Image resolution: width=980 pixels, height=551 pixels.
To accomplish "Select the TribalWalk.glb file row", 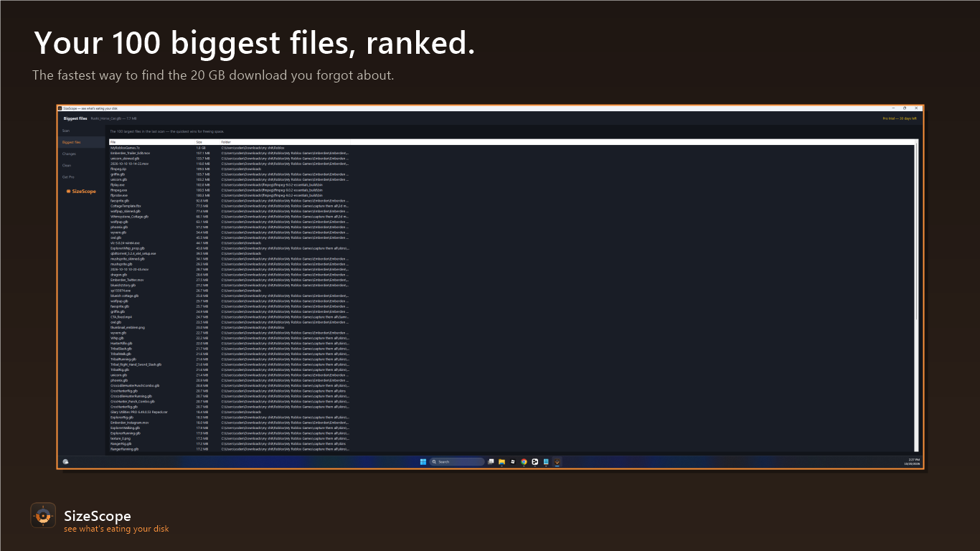I will pos(512,354).
